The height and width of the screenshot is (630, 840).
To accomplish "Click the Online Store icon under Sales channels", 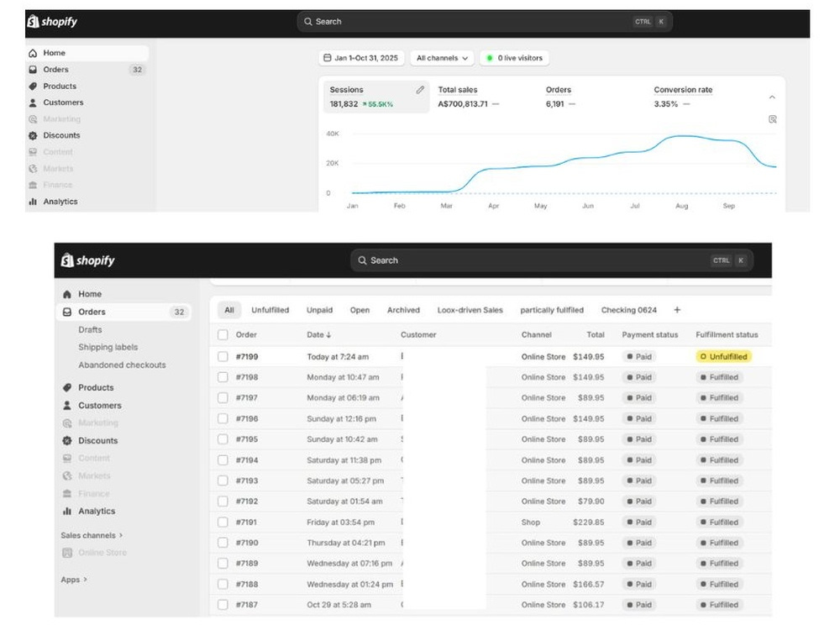I will 67,553.
